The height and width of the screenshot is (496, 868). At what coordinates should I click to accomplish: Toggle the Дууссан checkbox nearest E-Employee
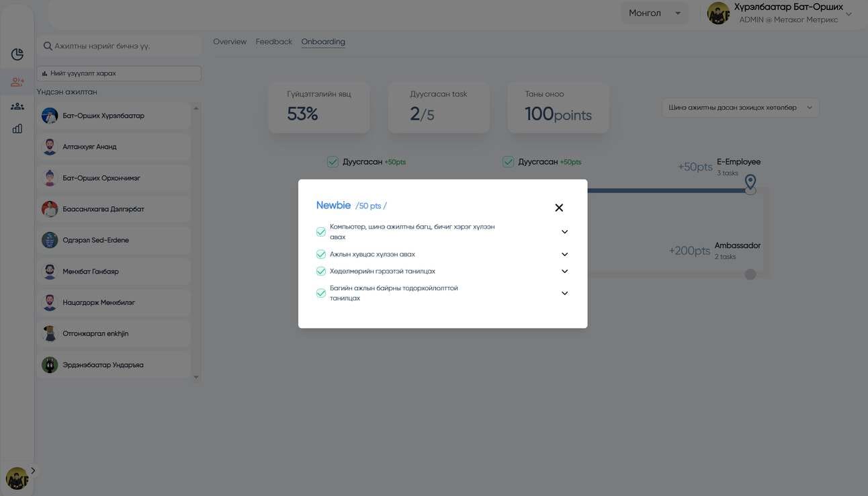click(x=508, y=161)
